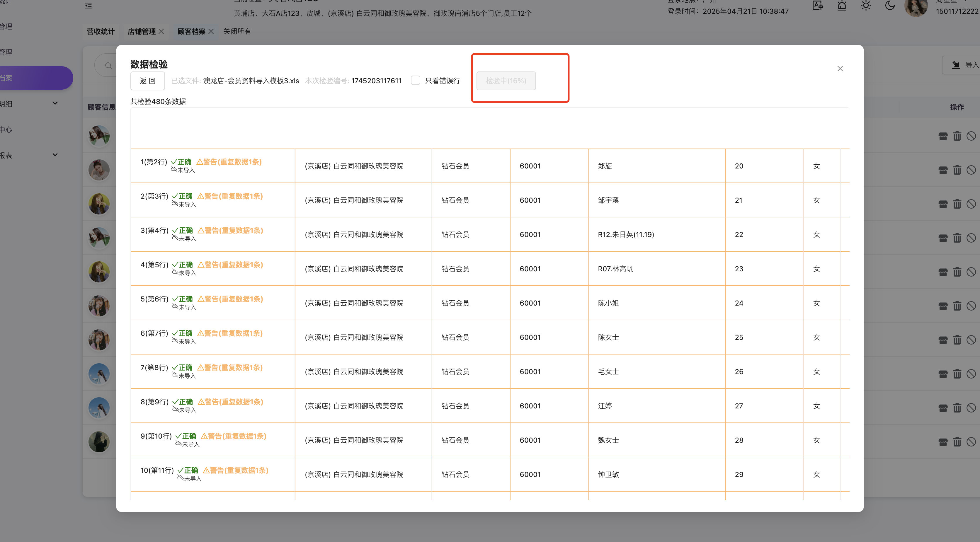Switch to dark mode moon icon
Image resolution: width=980 pixels, height=542 pixels.
point(890,6)
